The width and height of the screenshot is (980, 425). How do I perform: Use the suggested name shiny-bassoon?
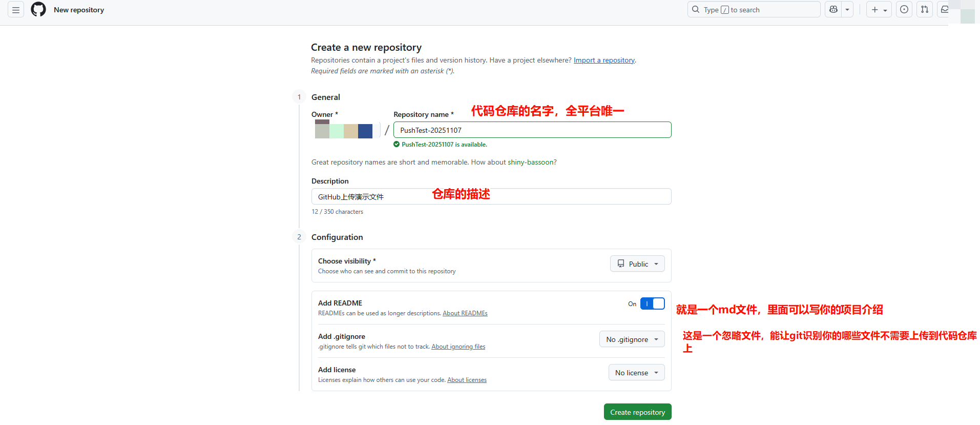[x=530, y=162]
